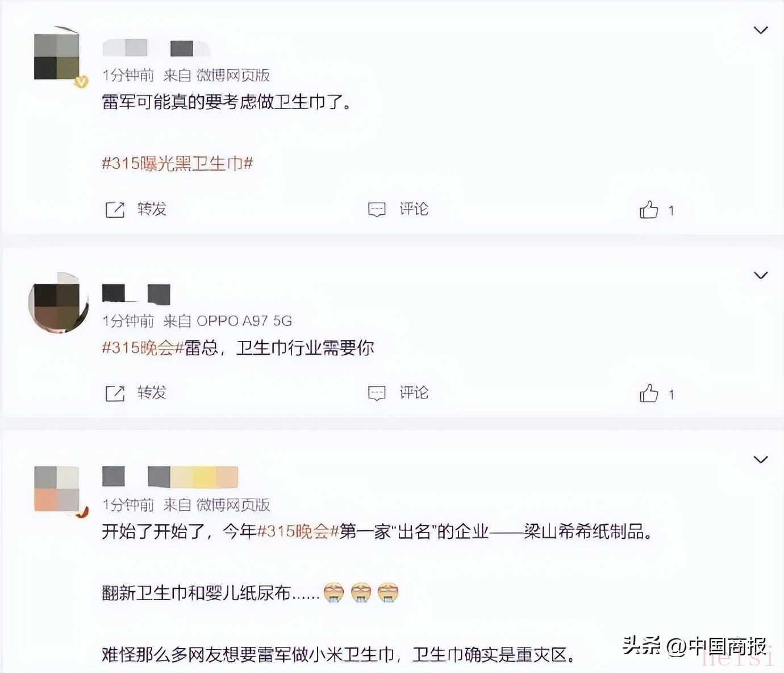The image size is (784, 673).
Task: Open the hashtag #315曝光黑卫生巾#
Action: click(177, 164)
